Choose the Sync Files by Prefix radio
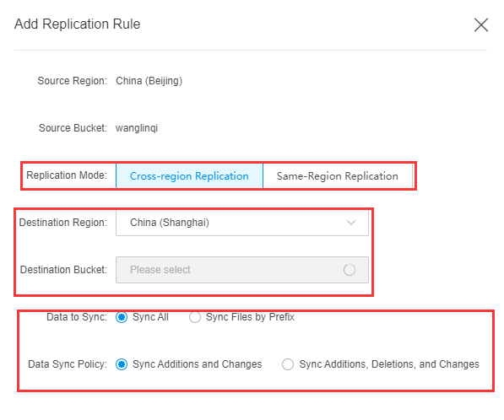The image size is (504, 420). 195,317
